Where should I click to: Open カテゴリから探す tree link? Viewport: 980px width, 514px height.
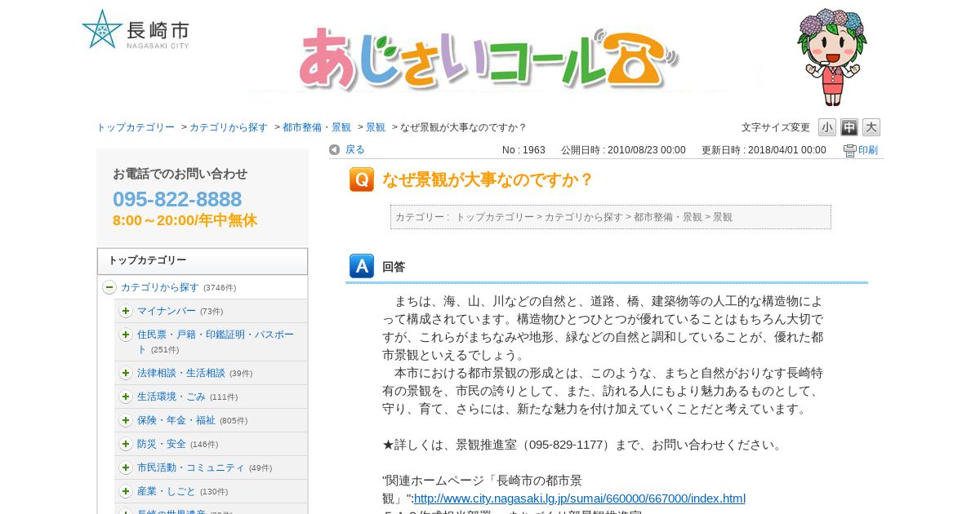click(x=160, y=288)
